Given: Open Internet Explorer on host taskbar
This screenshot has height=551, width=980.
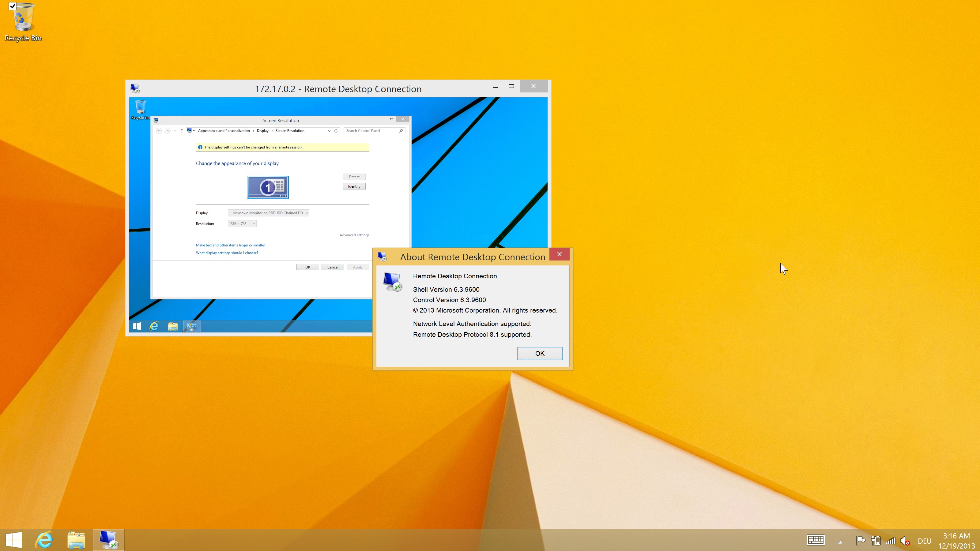Looking at the screenshot, I should 44,540.
